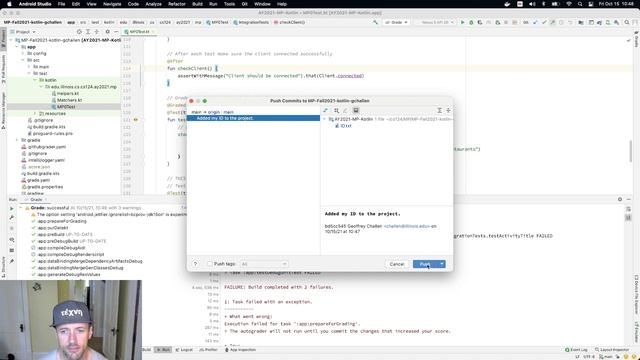Enable the Push tags checkbox
The image size is (640, 360).
coord(210,264)
